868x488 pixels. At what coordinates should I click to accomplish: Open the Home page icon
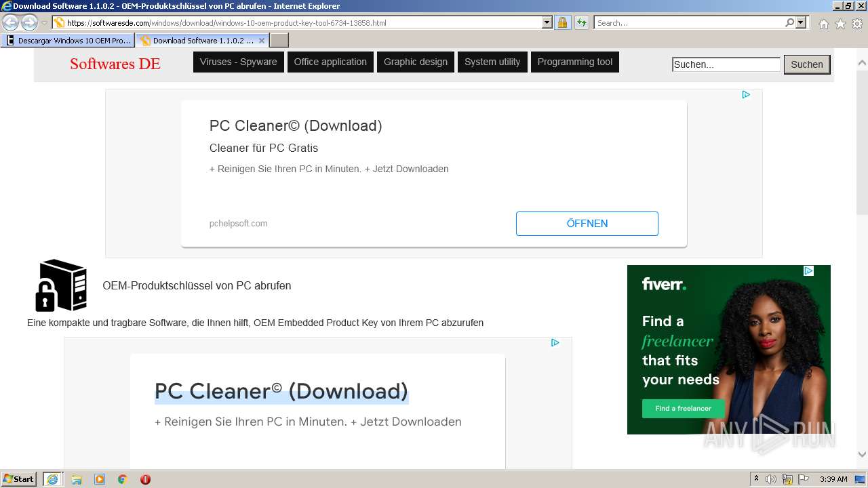pyautogui.click(x=823, y=24)
